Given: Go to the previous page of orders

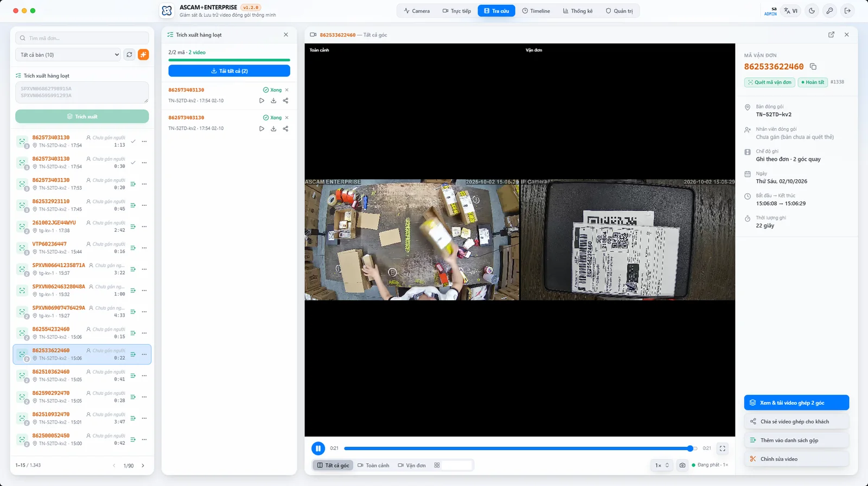Looking at the screenshot, I should pyautogui.click(x=114, y=466).
